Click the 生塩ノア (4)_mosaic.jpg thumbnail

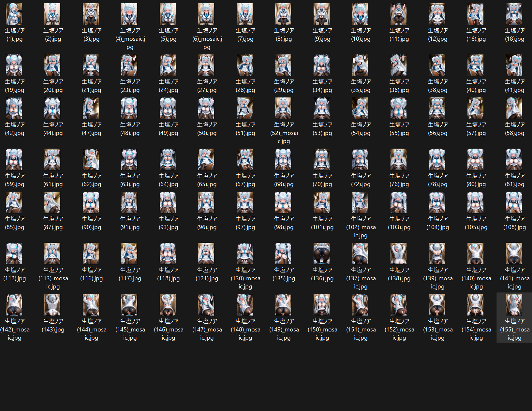[130, 14]
